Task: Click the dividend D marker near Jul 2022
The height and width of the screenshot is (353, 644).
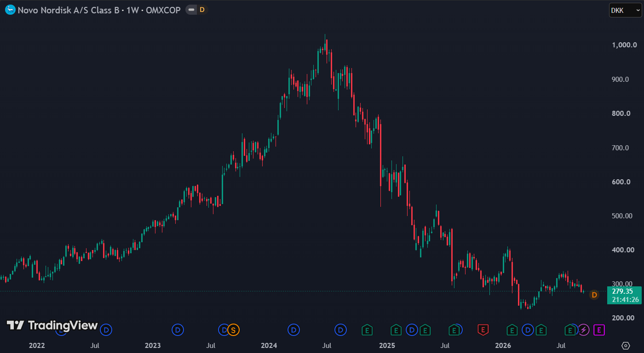Action: tap(106, 330)
